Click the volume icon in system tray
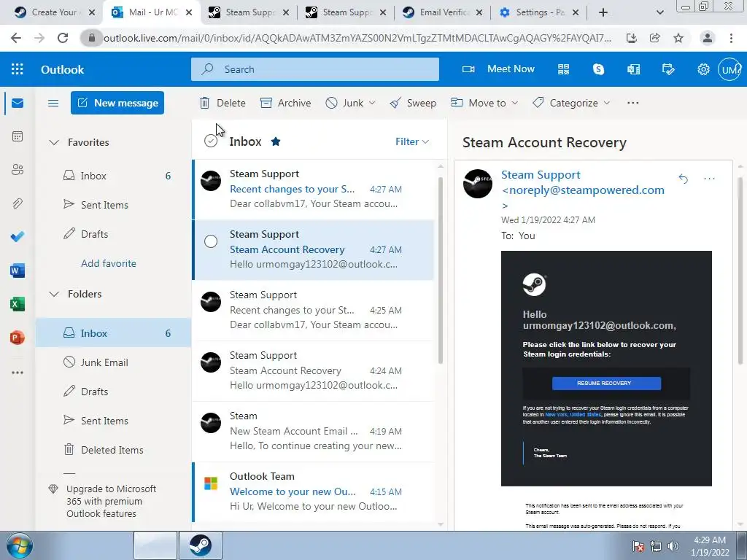Screen dimensions: 747x560 (x=673, y=546)
